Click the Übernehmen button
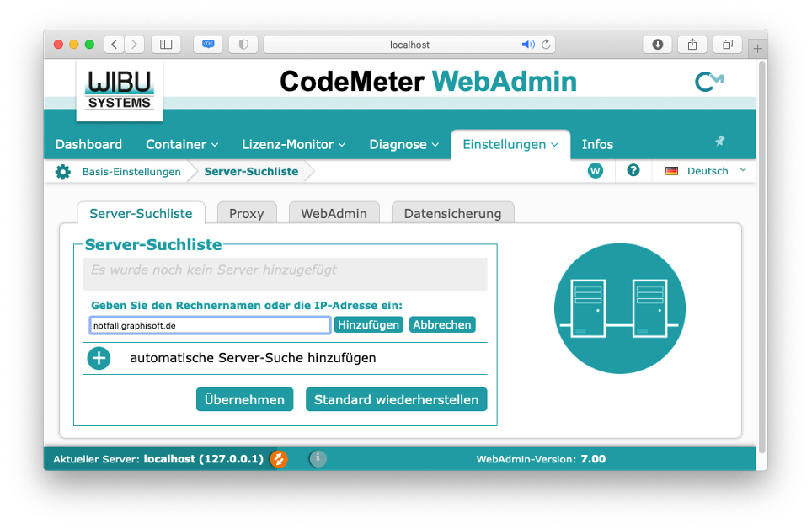This screenshot has height=529, width=812. (244, 399)
